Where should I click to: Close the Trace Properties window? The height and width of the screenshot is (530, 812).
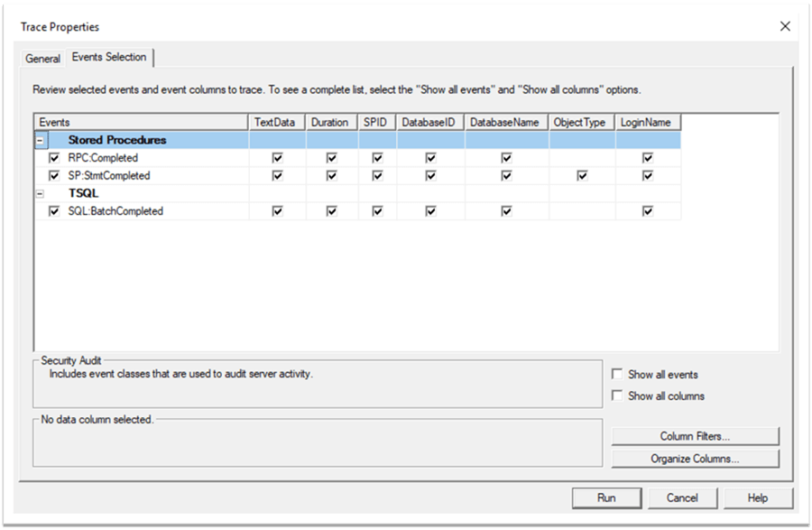(785, 26)
